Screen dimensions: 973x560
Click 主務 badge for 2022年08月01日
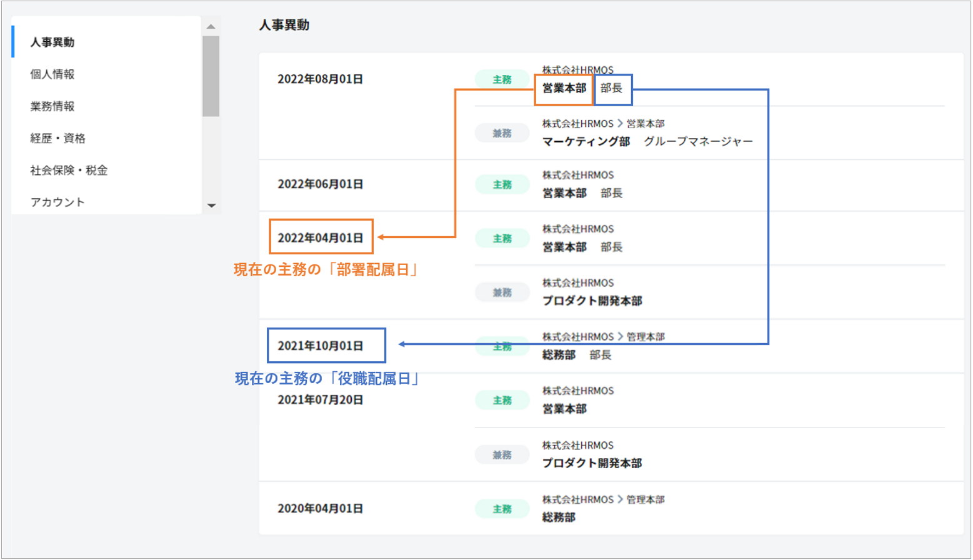pos(502,79)
